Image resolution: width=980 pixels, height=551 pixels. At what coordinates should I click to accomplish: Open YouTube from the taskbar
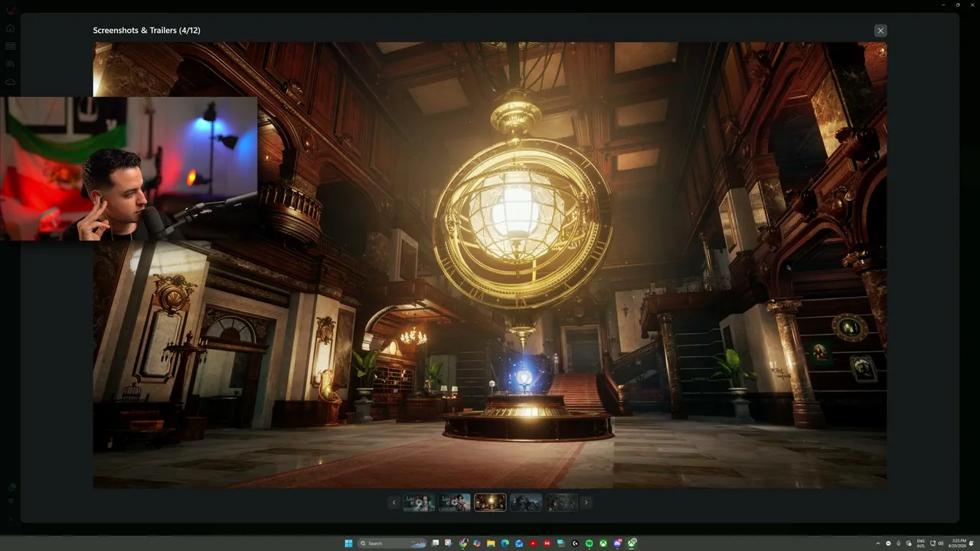[x=533, y=543]
